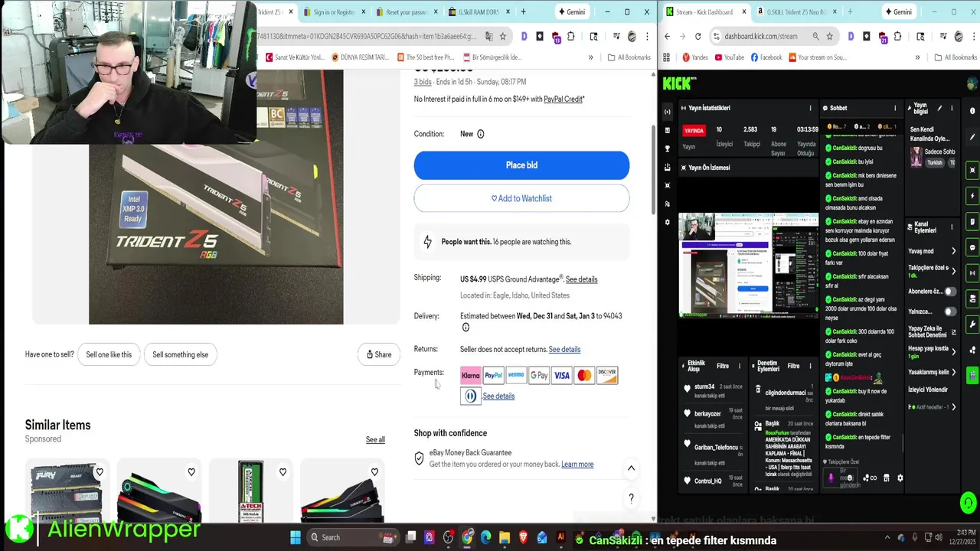980x551 pixels.
Task: Click the blue Place bid button
Action: pyautogui.click(x=521, y=165)
